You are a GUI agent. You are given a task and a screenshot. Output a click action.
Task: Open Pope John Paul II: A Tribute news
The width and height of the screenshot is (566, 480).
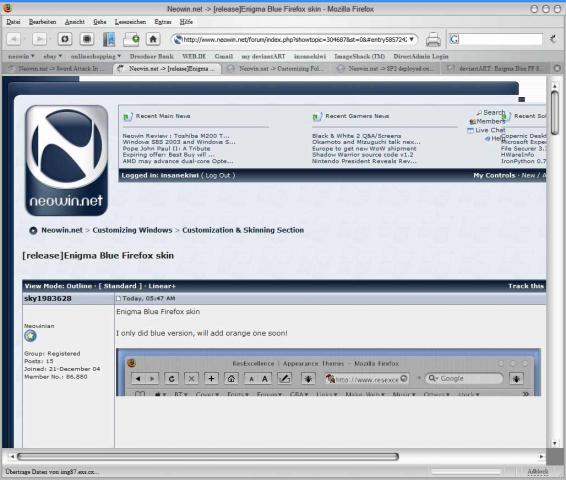[x=166, y=148]
